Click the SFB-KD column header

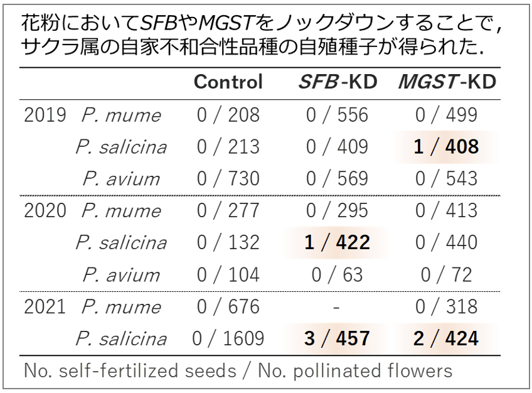(338, 82)
